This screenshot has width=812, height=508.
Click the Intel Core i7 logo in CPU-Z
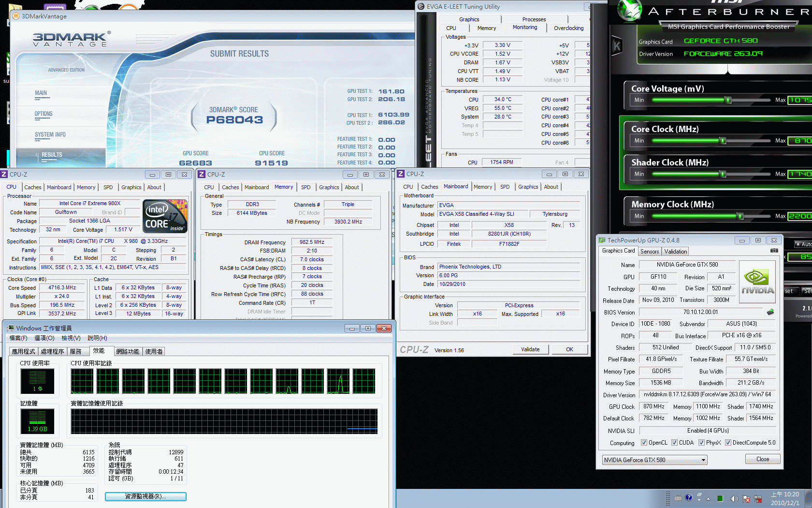pyautogui.click(x=165, y=216)
